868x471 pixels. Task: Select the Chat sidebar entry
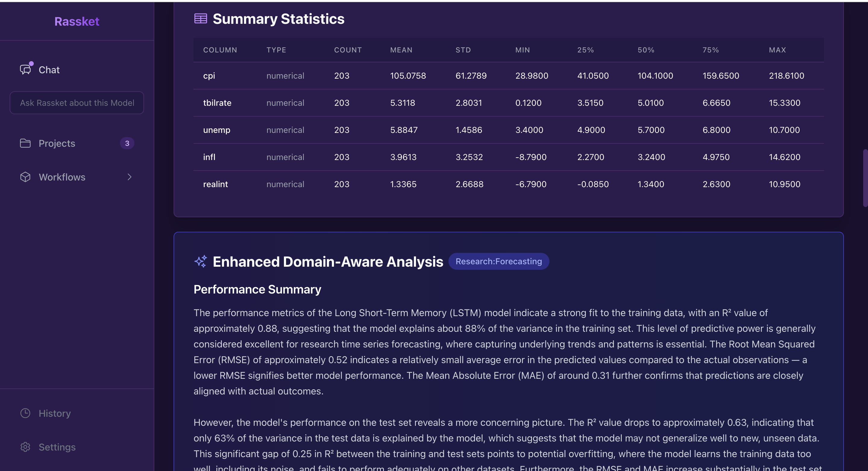pyautogui.click(x=49, y=70)
